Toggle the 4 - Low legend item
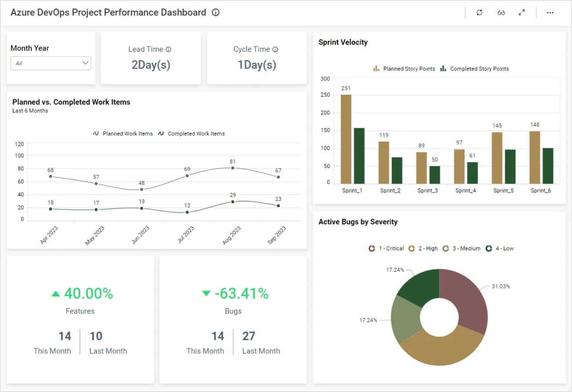This screenshot has height=392, width=572. (x=500, y=248)
